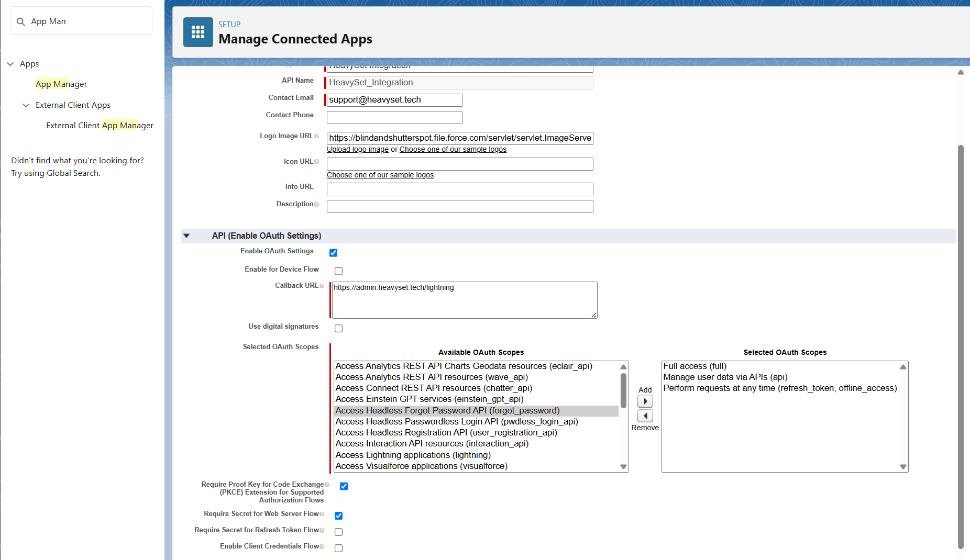The image size is (970, 560).
Task: Click sample logos link under Icon URL
Action: click(380, 175)
